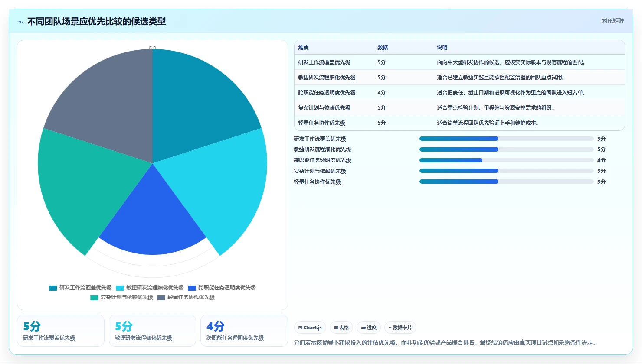The width and height of the screenshot is (642, 364).
Task: Click the 复杂计划与依赖优先级 progress bar
Action: tap(506, 171)
